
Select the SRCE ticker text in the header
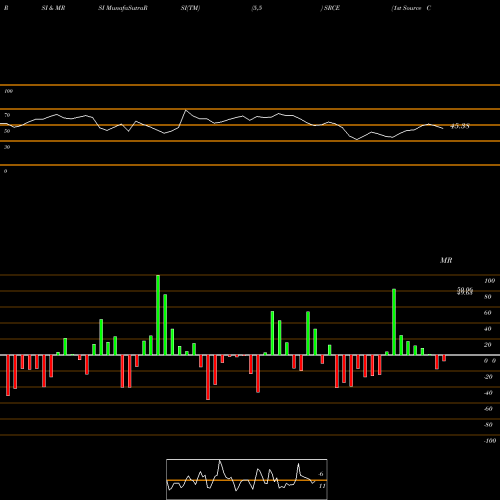(x=332, y=8)
